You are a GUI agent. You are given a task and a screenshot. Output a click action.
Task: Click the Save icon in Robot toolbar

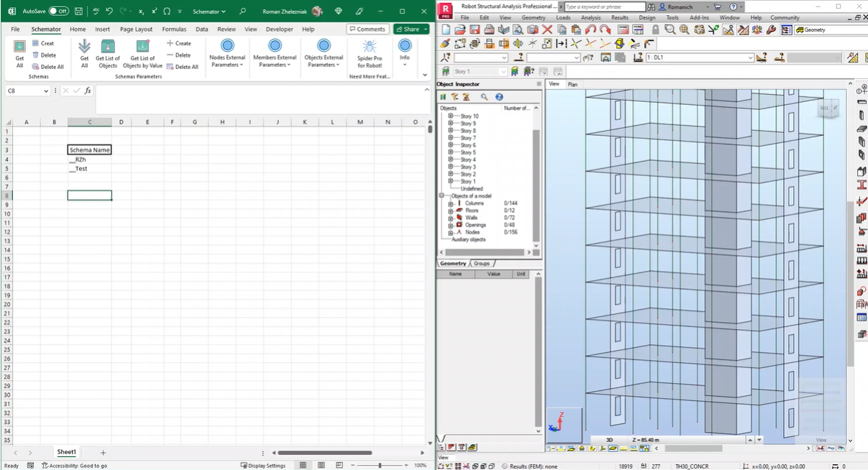pyautogui.click(x=475, y=29)
